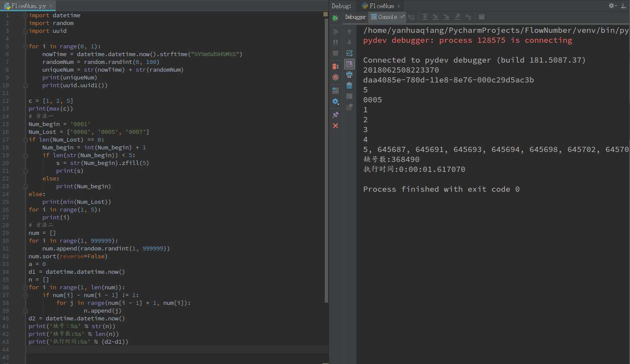This screenshot has width=630, height=364.
Task: Move up the stack trace in console
Action: [349, 32]
